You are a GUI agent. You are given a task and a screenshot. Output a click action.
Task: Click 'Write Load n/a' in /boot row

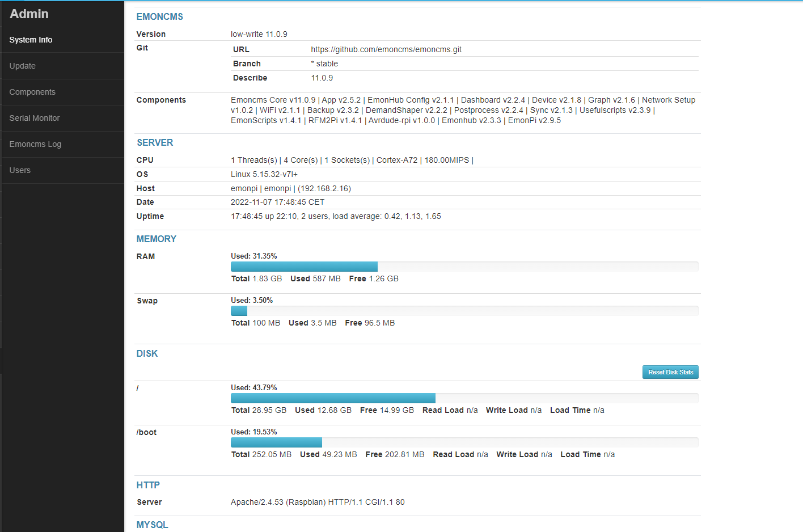(x=524, y=454)
